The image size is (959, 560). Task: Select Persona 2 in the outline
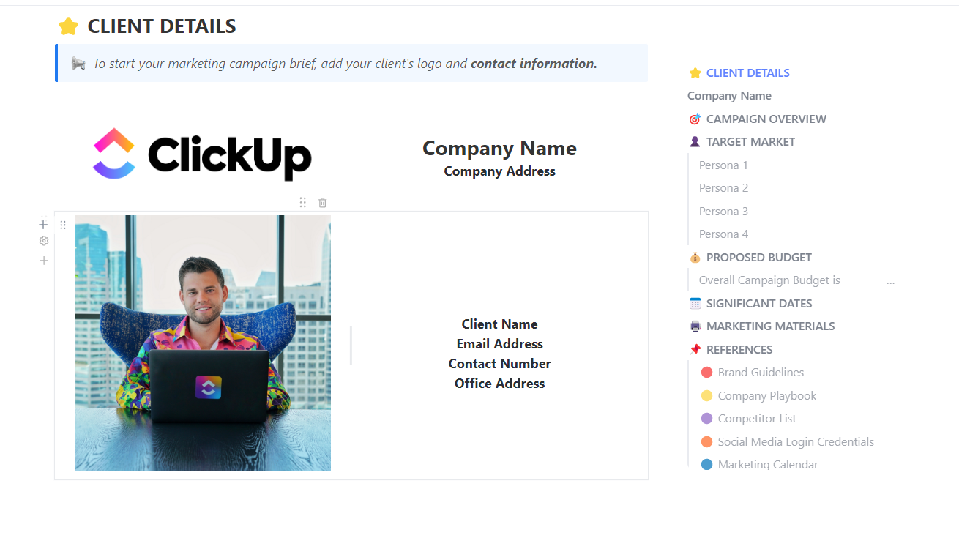[x=723, y=188]
